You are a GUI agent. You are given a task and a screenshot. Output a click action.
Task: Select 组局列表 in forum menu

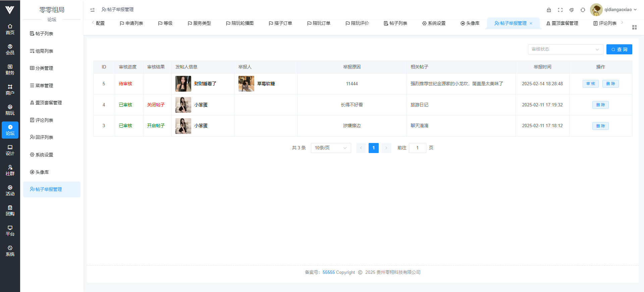(x=44, y=51)
